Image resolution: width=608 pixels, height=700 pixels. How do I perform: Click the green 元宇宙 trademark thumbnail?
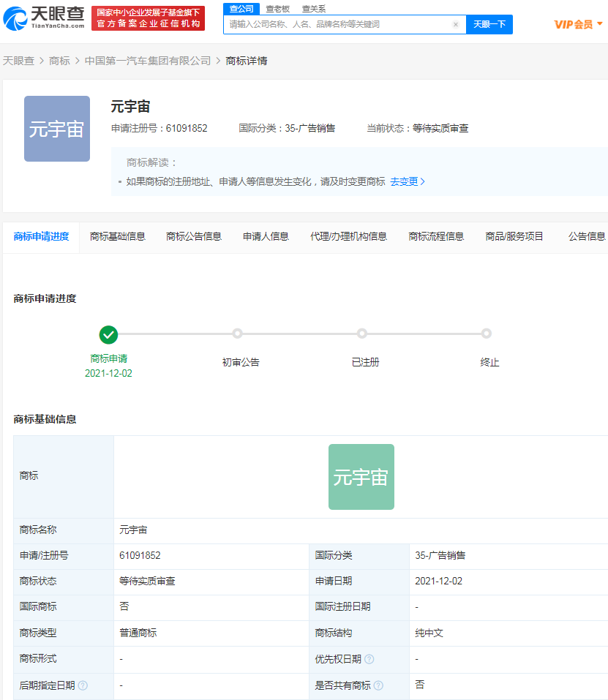pyautogui.click(x=361, y=476)
